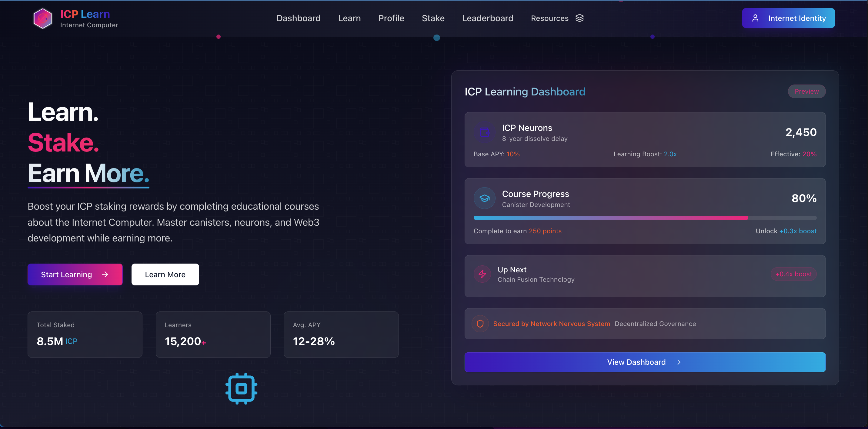
Task: Click the ICP Learn hexagon logo
Action: click(43, 18)
